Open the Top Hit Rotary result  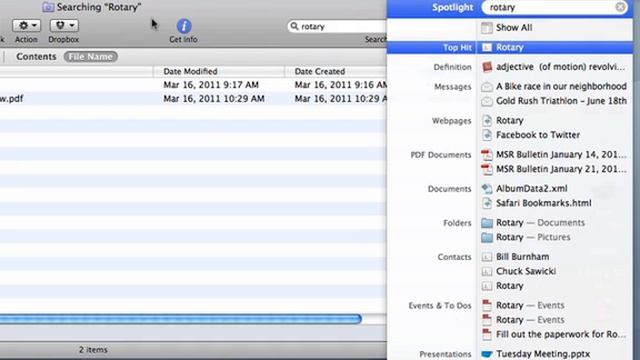coord(510,47)
